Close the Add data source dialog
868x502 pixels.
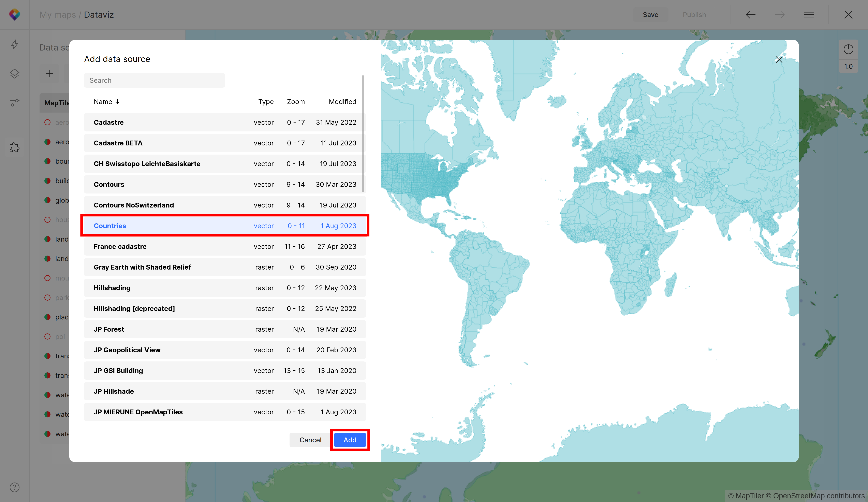(x=779, y=60)
